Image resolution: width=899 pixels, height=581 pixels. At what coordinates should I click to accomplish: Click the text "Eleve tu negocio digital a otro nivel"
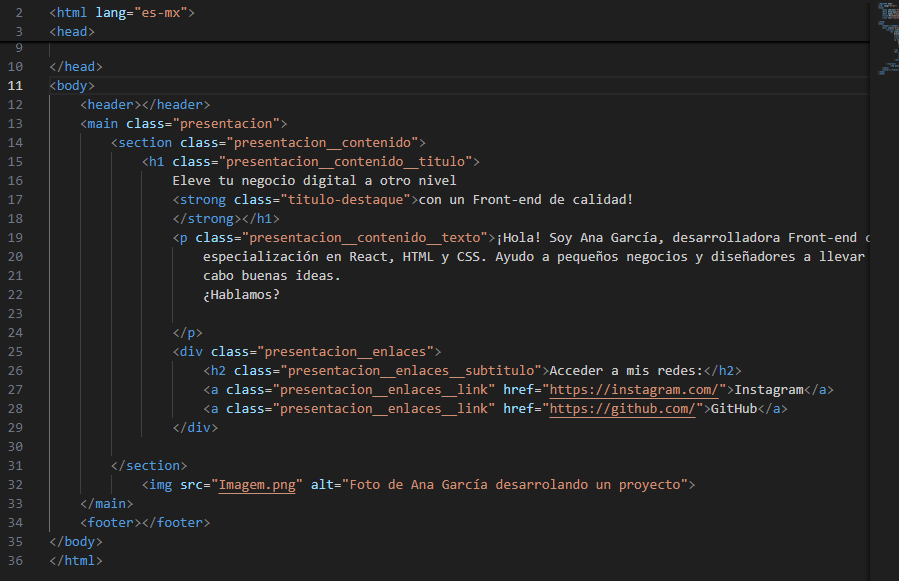point(314,180)
